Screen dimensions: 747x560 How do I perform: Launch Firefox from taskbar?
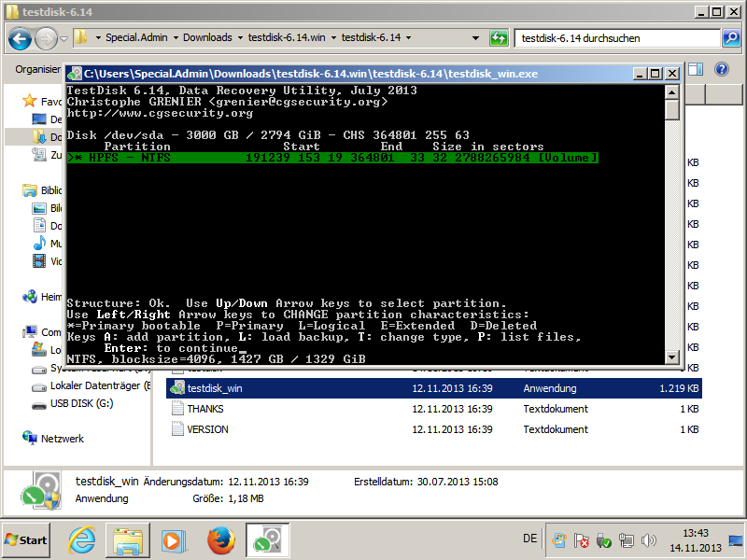(x=221, y=540)
